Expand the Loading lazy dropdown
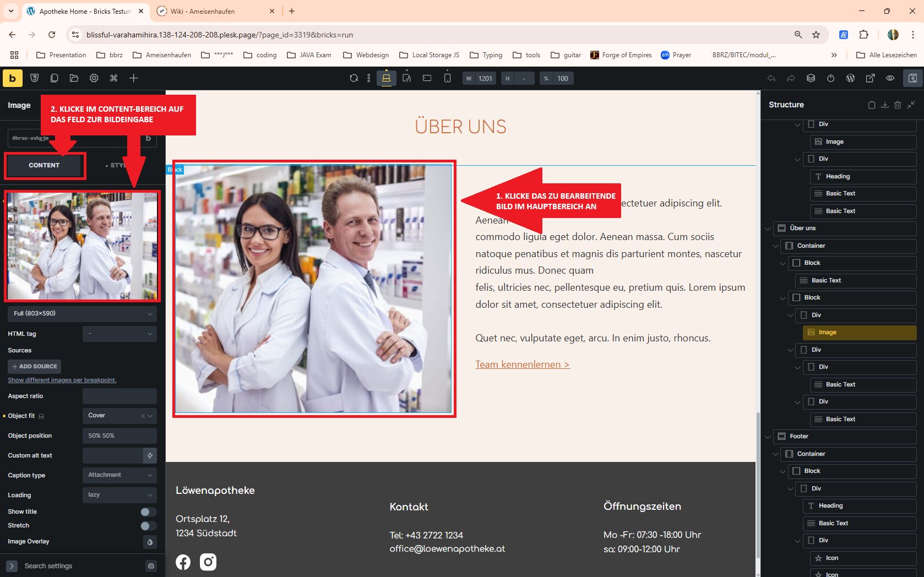 click(x=119, y=495)
